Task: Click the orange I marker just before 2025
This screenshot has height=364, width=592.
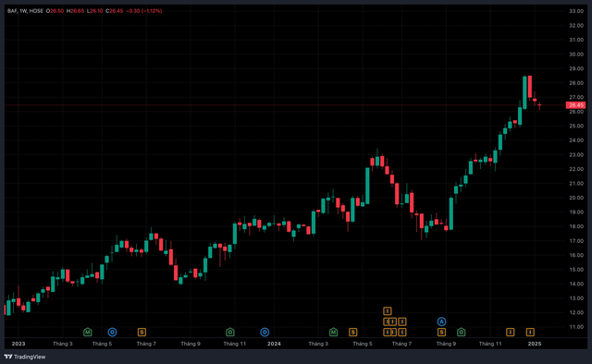Action: point(530,332)
